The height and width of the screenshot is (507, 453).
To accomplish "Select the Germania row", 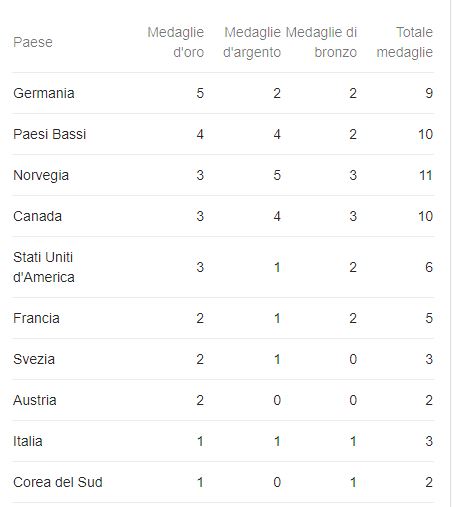I will tap(223, 93).
